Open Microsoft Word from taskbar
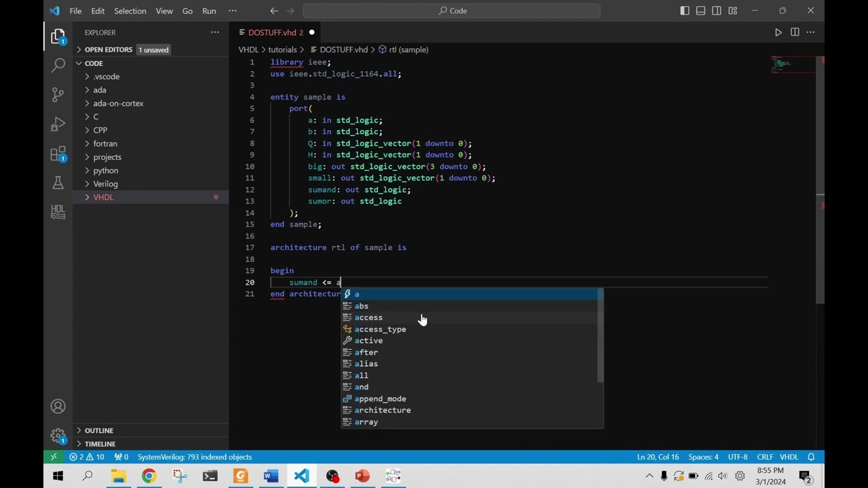The width and height of the screenshot is (868, 488). click(271, 476)
